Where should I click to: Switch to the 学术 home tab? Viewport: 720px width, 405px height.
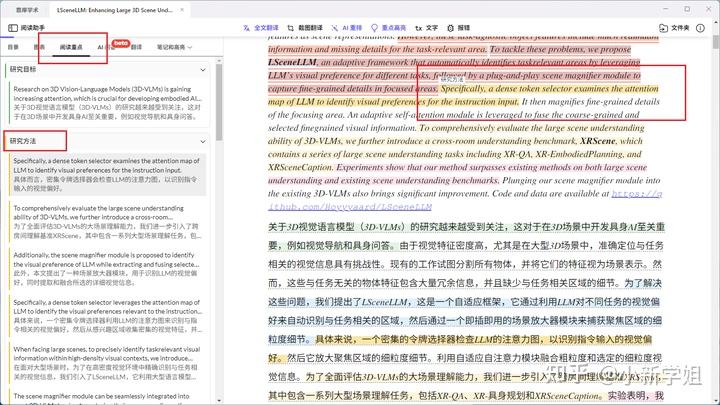coord(27,10)
